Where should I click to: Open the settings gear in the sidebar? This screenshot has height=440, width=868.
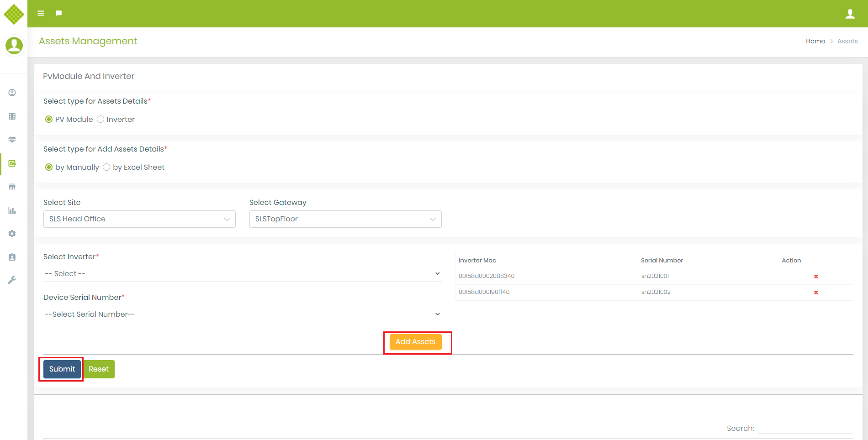pyautogui.click(x=12, y=234)
